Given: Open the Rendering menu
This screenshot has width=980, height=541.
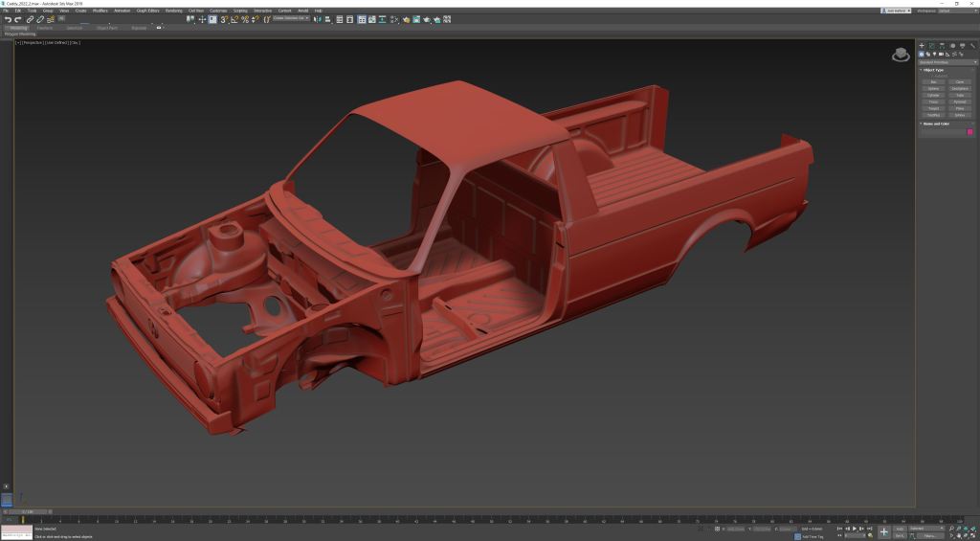Looking at the screenshot, I should point(173,11).
